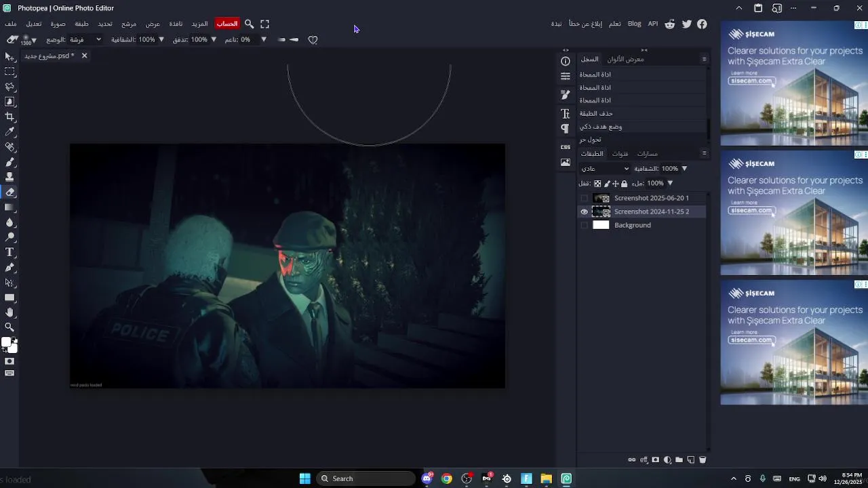Open the مرشح (Filter) menu
This screenshot has width=868, height=488.
(129, 24)
